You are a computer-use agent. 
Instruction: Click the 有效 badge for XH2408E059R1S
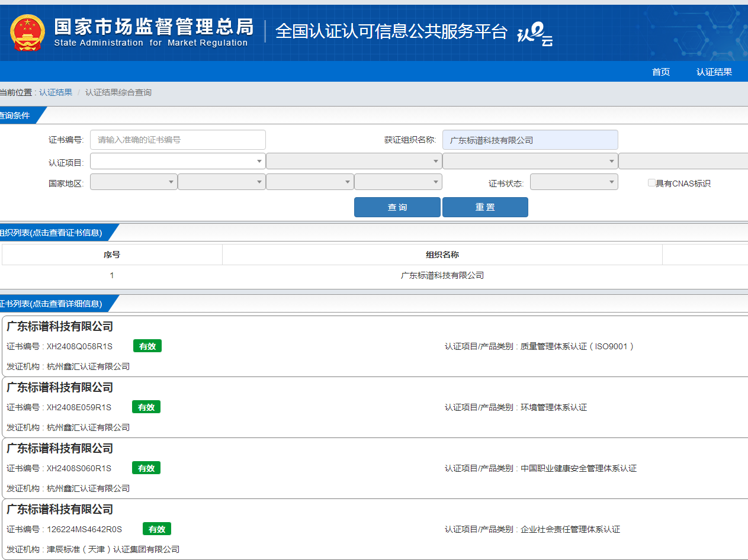pyautogui.click(x=146, y=407)
